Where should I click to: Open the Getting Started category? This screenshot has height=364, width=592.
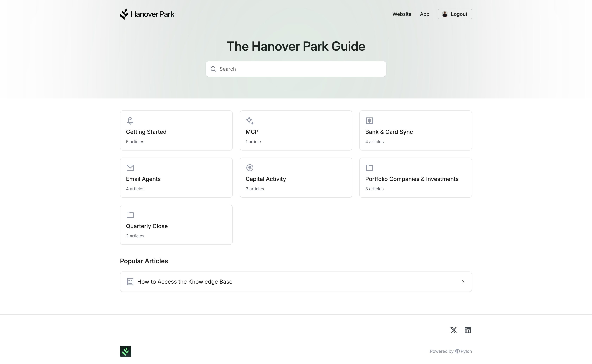tap(176, 130)
